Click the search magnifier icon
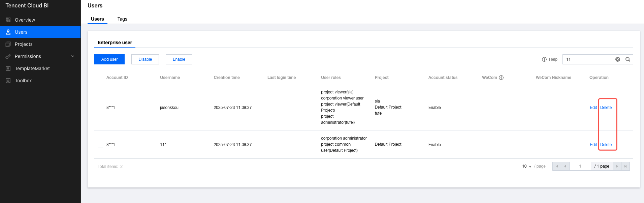Image resolution: width=644 pixels, height=203 pixels. click(628, 59)
